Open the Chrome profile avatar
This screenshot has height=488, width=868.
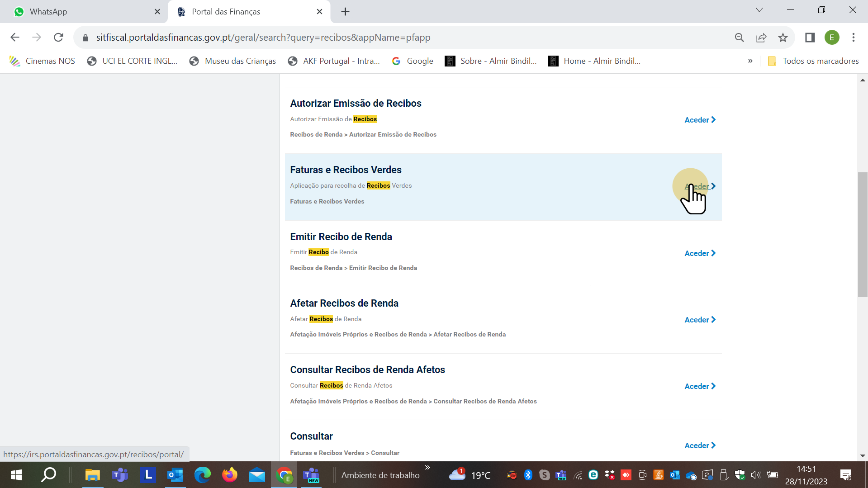832,38
